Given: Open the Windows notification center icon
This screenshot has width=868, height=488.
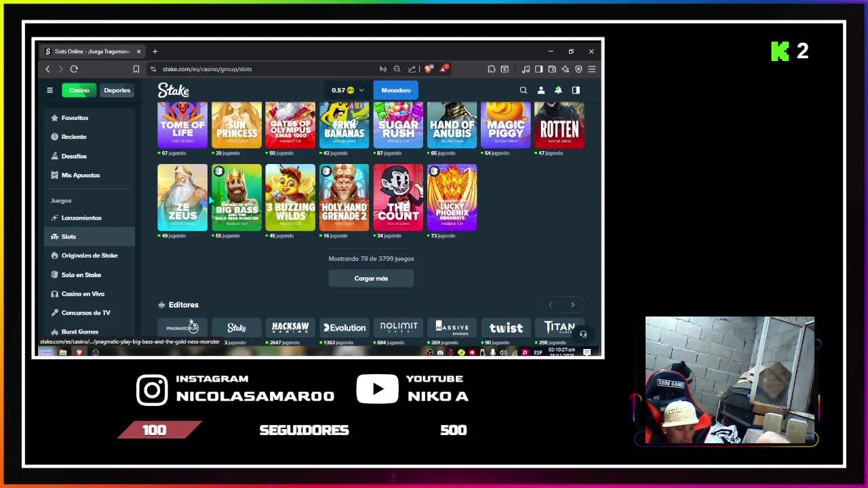Looking at the screenshot, I should tap(587, 352).
